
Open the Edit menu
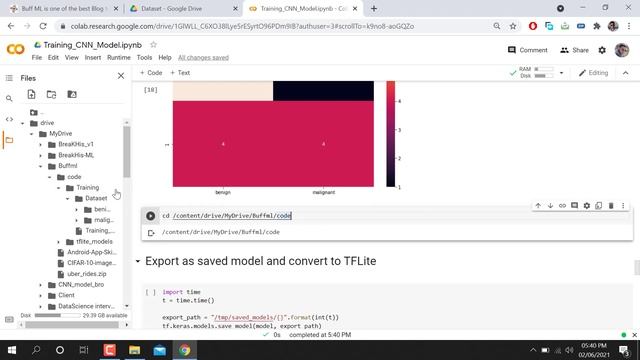pyautogui.click(x=53, y=58)
